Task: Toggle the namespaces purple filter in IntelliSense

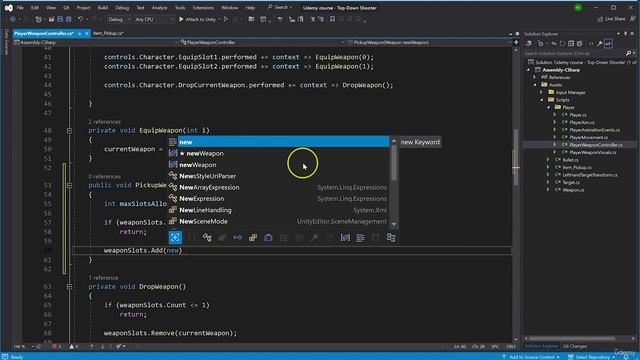Action: pyautogui.click(x=268, y=238)
